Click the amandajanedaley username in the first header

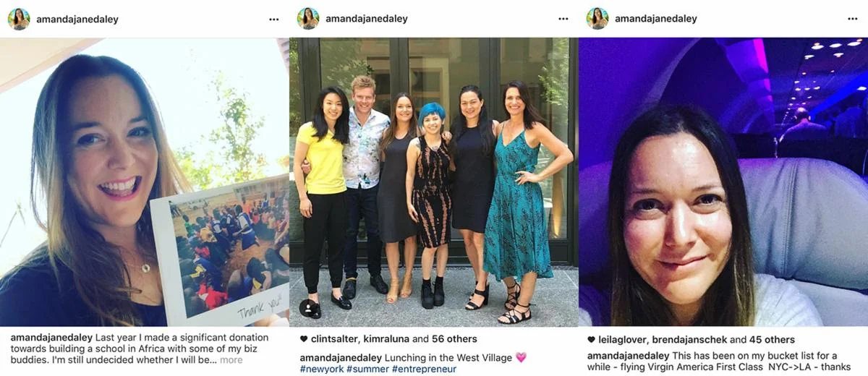pos(77,20)
